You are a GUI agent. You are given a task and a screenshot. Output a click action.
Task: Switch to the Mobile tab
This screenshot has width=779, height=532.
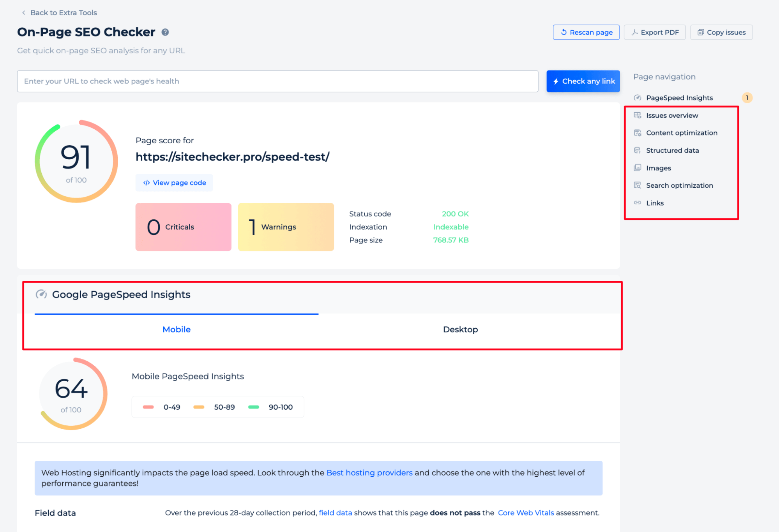tap(177, 329)
